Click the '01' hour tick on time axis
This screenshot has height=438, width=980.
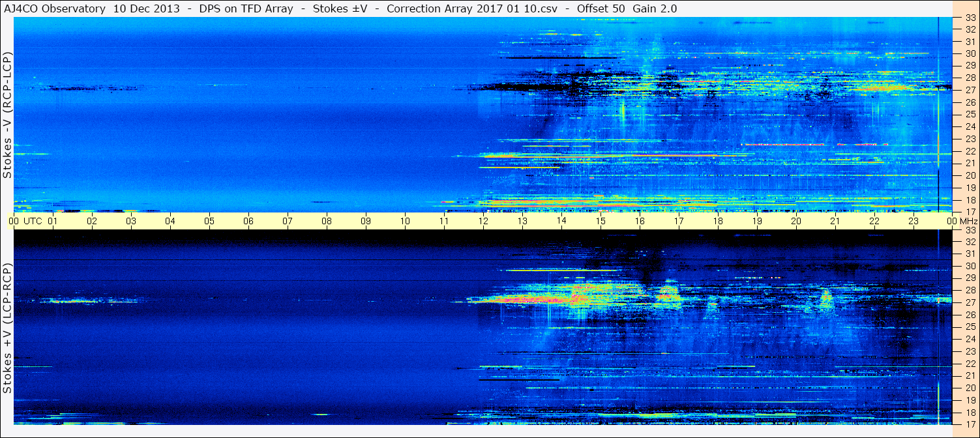pos(53,221)
